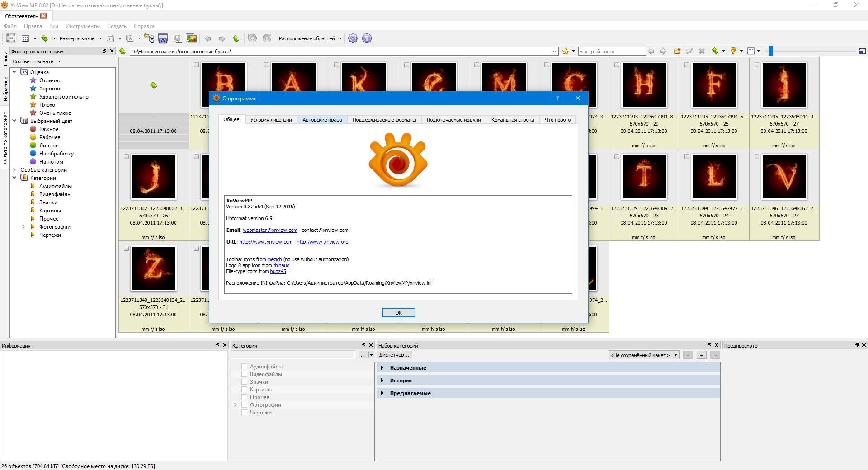Open the mezich link
This screenshot has height=470, width=868.
274,259
